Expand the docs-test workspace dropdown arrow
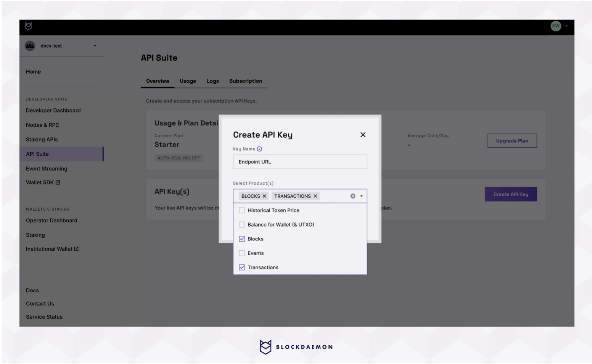Viewport: 592px width, 364px height. [x=95, y=46]
